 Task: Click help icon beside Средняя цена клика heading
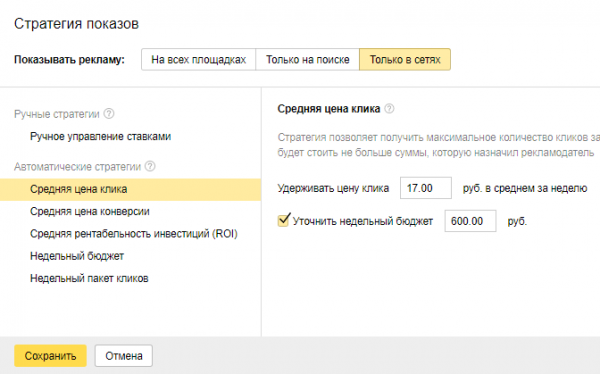pyautogui.click(x=389, y=109)
